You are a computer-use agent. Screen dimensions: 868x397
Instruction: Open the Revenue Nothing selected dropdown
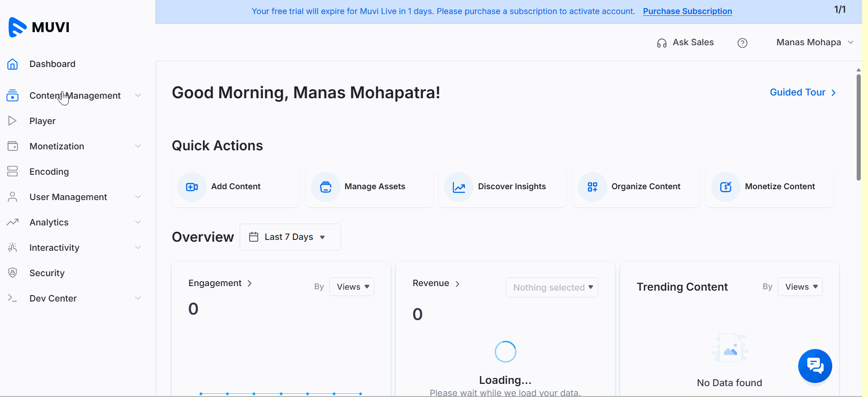(x=552, y=287)
